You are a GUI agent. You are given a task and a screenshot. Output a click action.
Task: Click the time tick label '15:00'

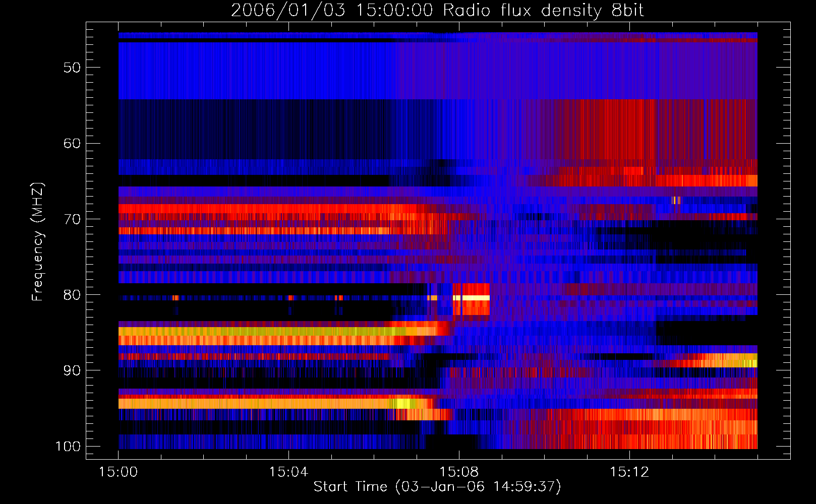(119, 472)
